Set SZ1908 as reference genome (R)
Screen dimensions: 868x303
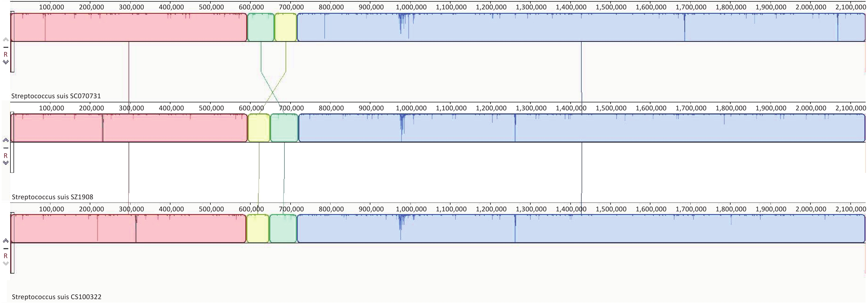click(x=6, y=155)
